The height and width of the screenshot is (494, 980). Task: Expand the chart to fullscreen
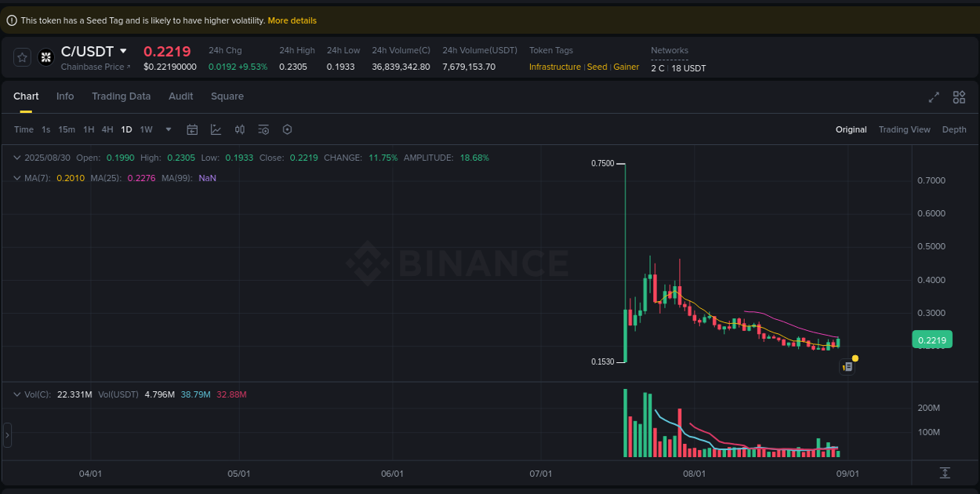[933, 97]
